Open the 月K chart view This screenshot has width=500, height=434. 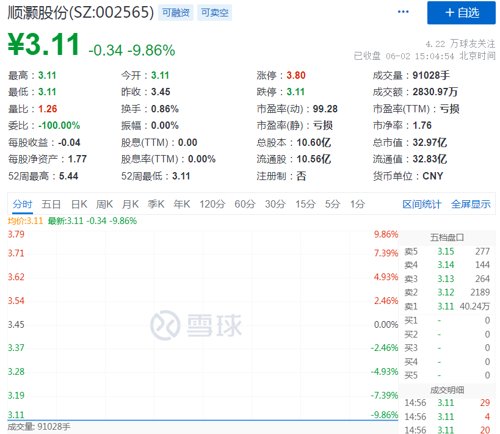pos(130,204)
